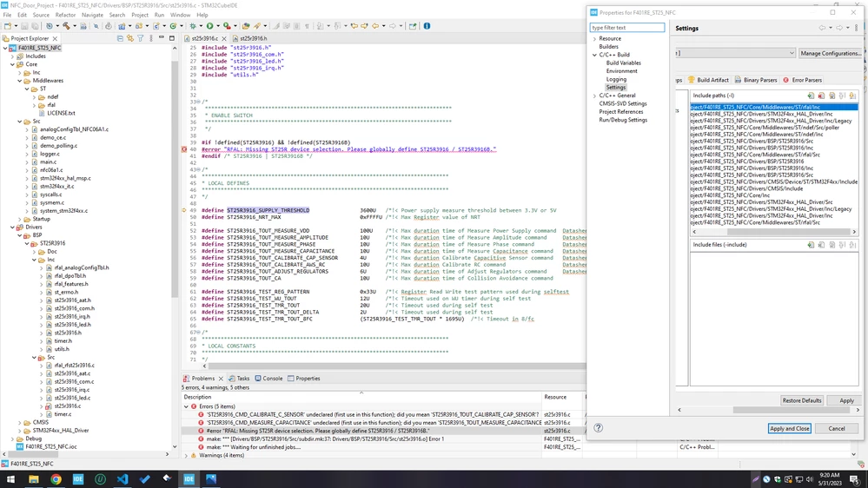This screenshot has width=868, height=488.
Task: Click the error marker on line 40
Action: [184, 149]
